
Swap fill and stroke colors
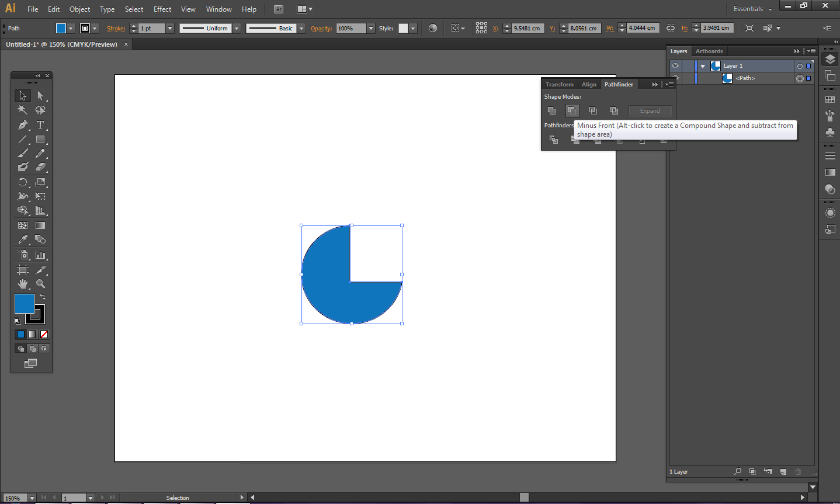click(43, 297)
